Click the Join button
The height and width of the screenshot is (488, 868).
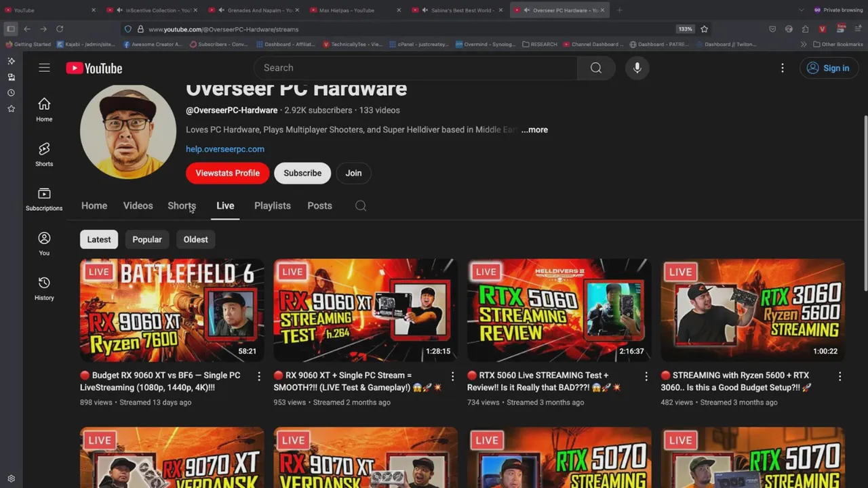pos(353,173)
